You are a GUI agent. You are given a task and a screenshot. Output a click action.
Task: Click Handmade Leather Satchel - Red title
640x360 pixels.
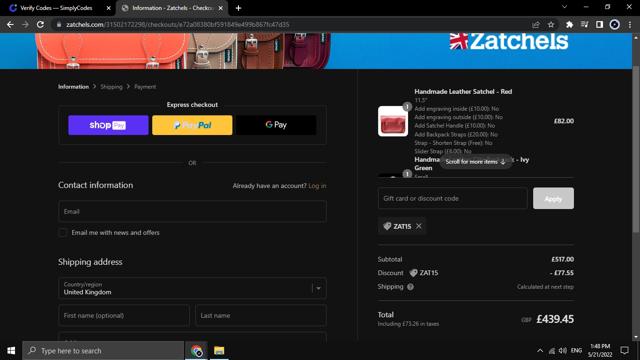[463, 91]
